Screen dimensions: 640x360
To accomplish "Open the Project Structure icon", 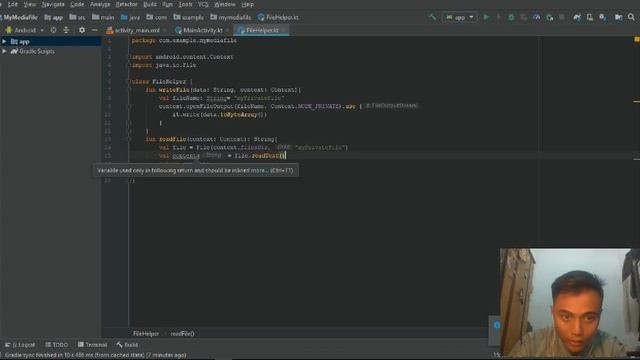I will coord(619,17).
